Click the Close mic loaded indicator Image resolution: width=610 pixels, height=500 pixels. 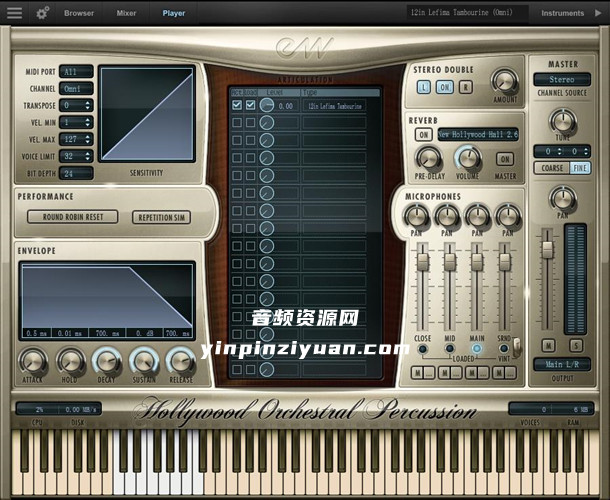tap(422, 349)
